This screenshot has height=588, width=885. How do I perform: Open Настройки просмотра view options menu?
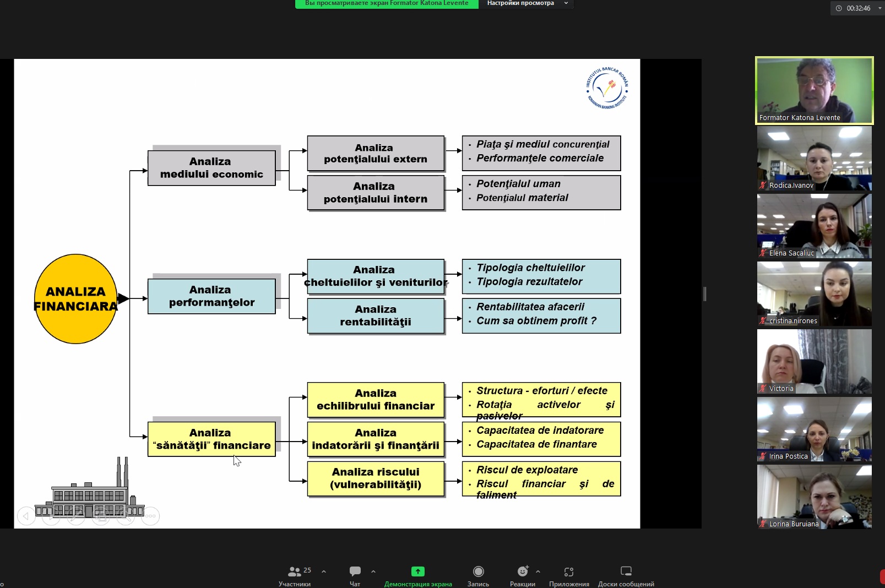(526, 3)
